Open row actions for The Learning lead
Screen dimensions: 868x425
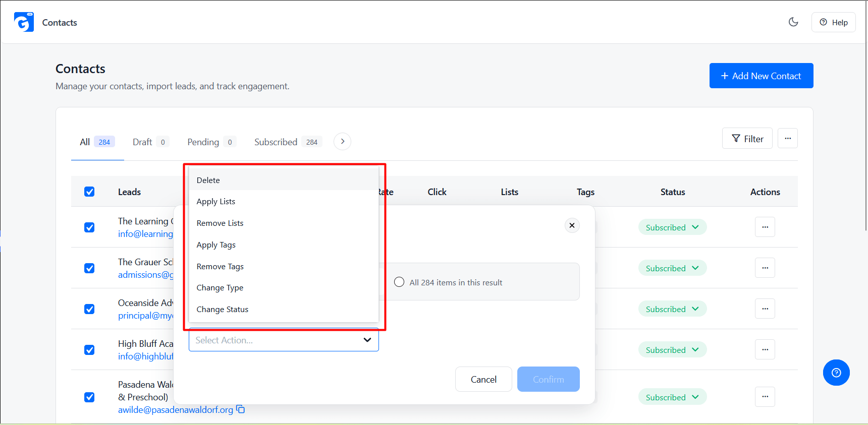(765, 227)
